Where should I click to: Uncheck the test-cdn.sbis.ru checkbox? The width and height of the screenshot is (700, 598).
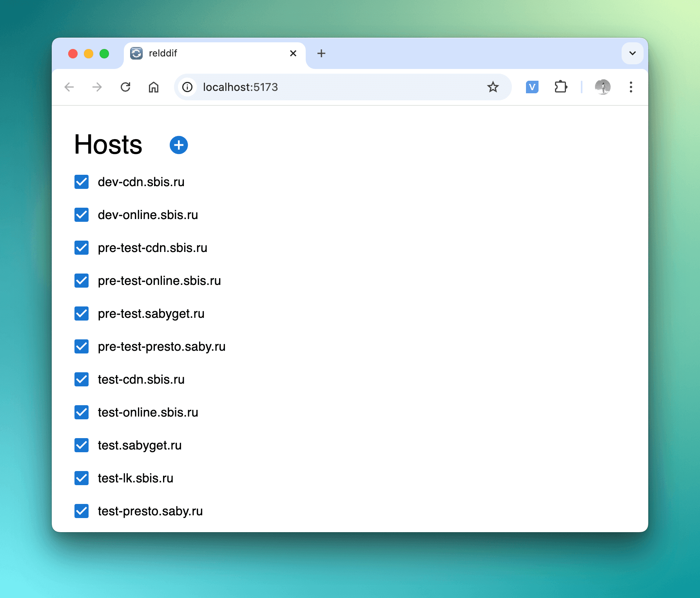coord(82,379)
